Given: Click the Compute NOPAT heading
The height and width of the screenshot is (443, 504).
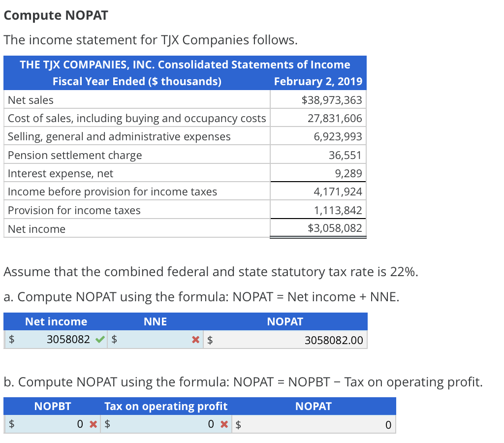Looking at the screenshot, I should pyautogui.click(x=56, y=15).
